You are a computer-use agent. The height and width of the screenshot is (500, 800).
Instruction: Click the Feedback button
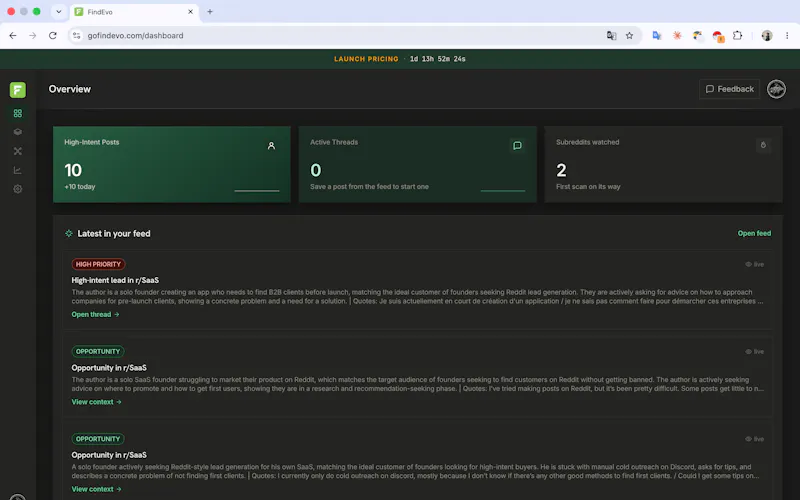click(729, 89)
